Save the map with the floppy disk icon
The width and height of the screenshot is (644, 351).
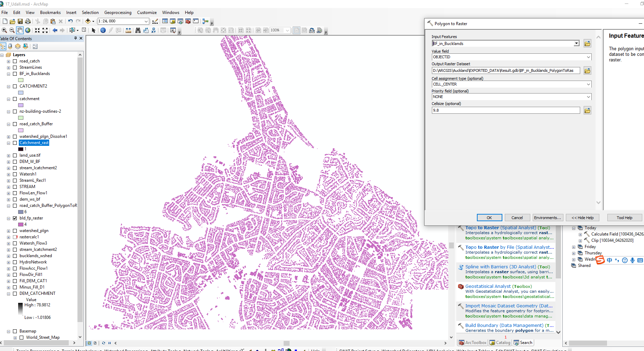pos(20,21)
